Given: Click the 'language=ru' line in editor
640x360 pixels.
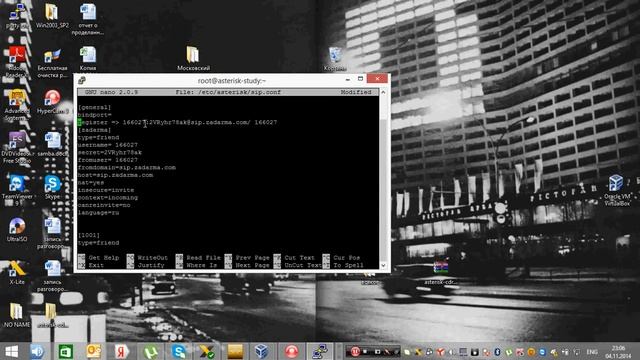Looking at the screenshot, I should [98, 213].
